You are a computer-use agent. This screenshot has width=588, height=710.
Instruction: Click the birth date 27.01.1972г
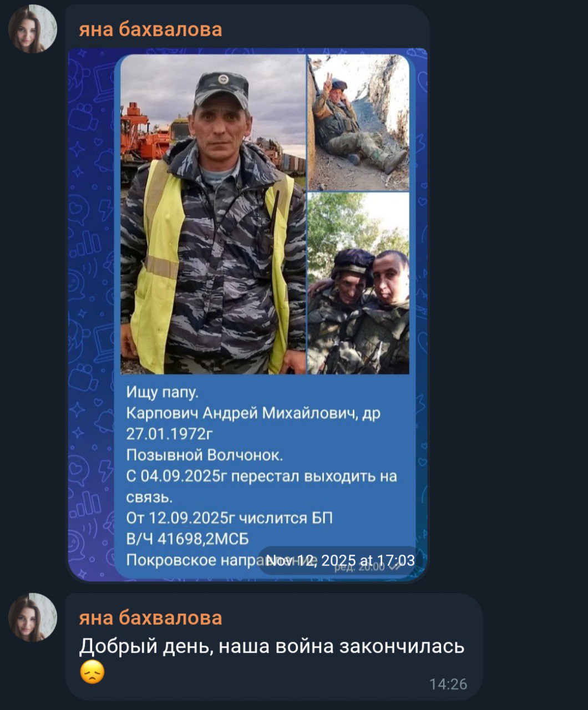170,433
